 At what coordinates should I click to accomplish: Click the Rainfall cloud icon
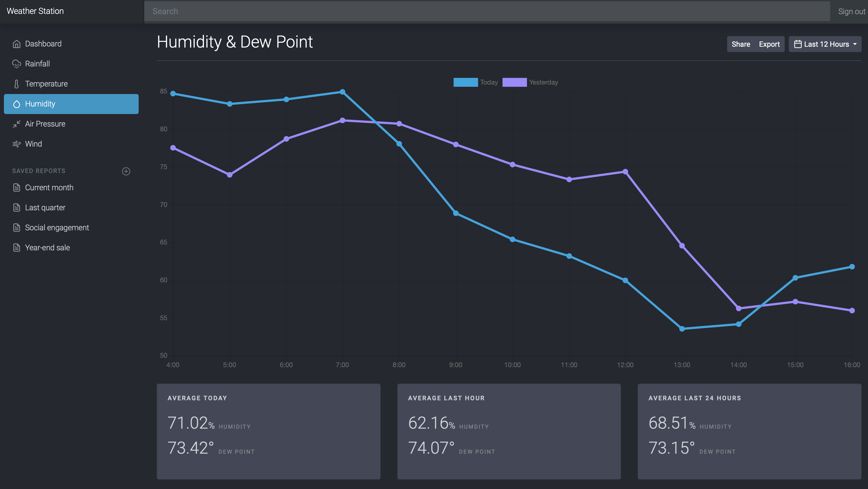16,64
